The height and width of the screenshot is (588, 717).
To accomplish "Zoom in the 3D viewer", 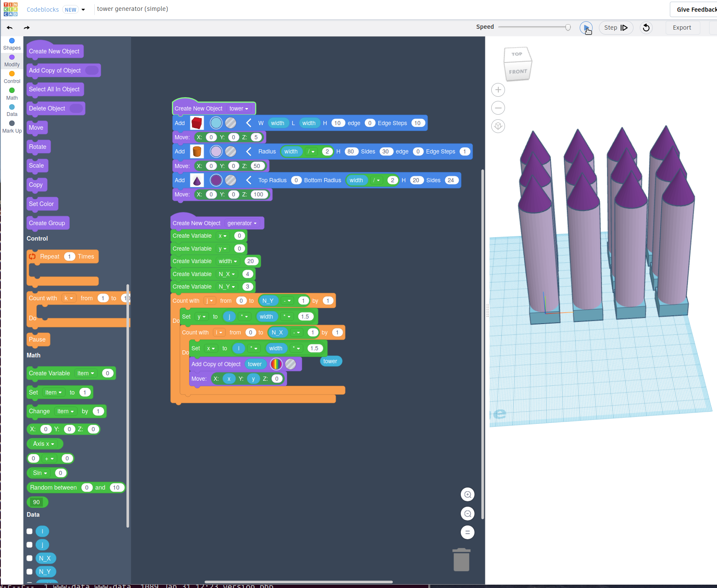I will 498,90.
